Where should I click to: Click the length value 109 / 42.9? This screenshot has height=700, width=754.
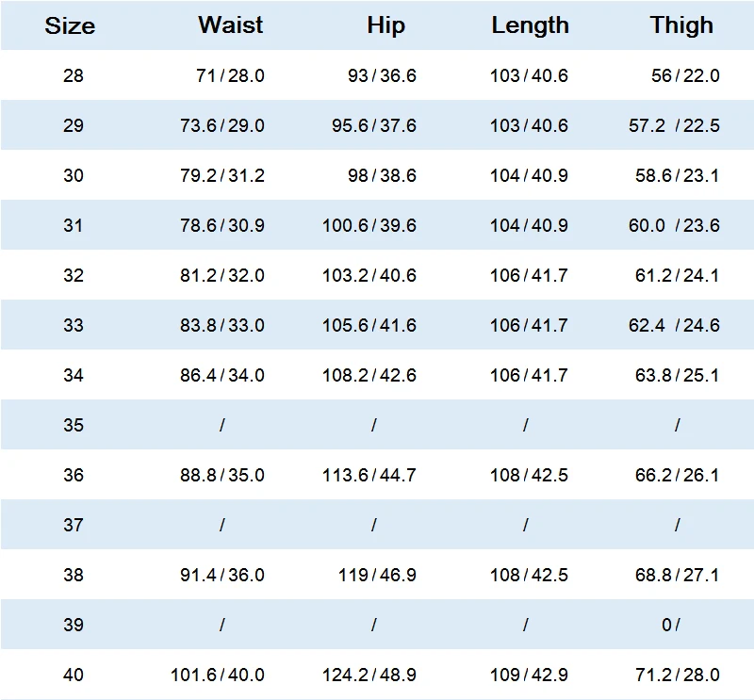529,675
